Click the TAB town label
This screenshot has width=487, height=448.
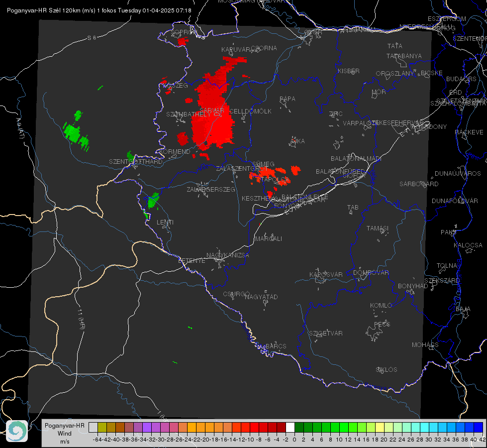click(x=353, y=208)
